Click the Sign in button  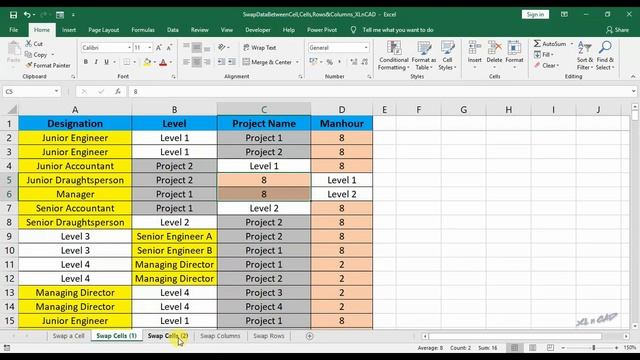(x=535, y=14)
